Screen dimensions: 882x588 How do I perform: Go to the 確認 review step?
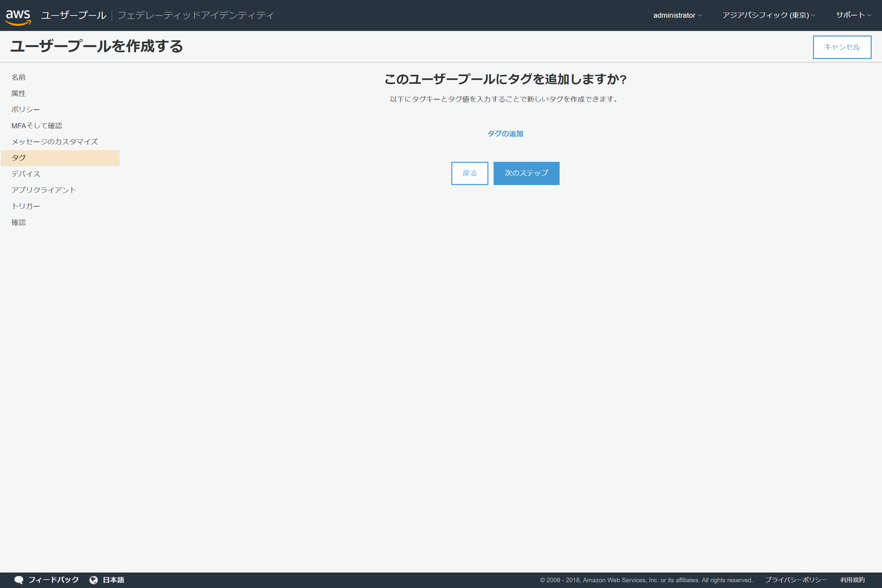pyautogui.click(x=18, y=222)
